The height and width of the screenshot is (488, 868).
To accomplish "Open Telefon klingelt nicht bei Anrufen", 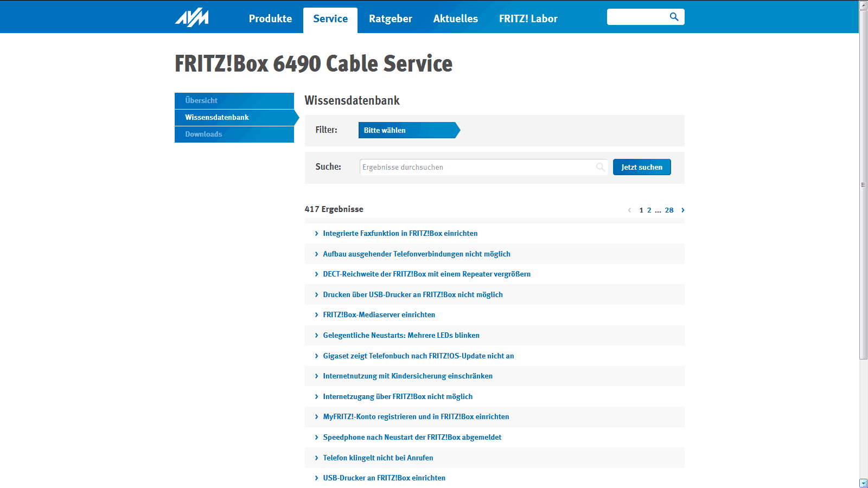I will pyautogui.click(x=378, y=458).
